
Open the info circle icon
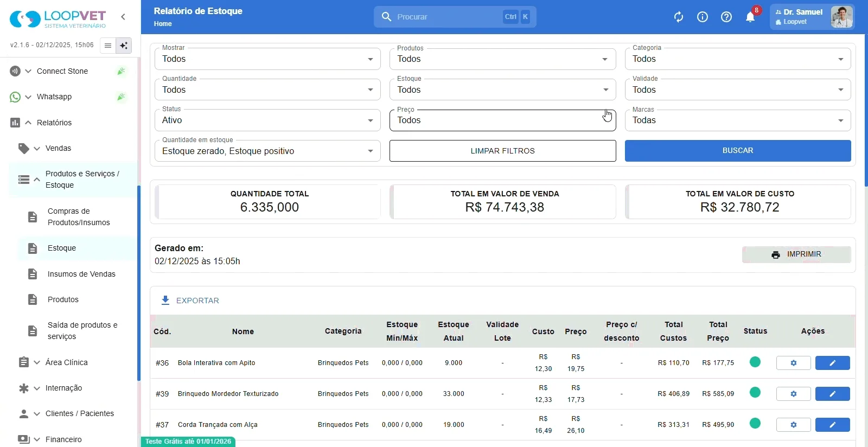pyautogui.click(x=703, y=17)
